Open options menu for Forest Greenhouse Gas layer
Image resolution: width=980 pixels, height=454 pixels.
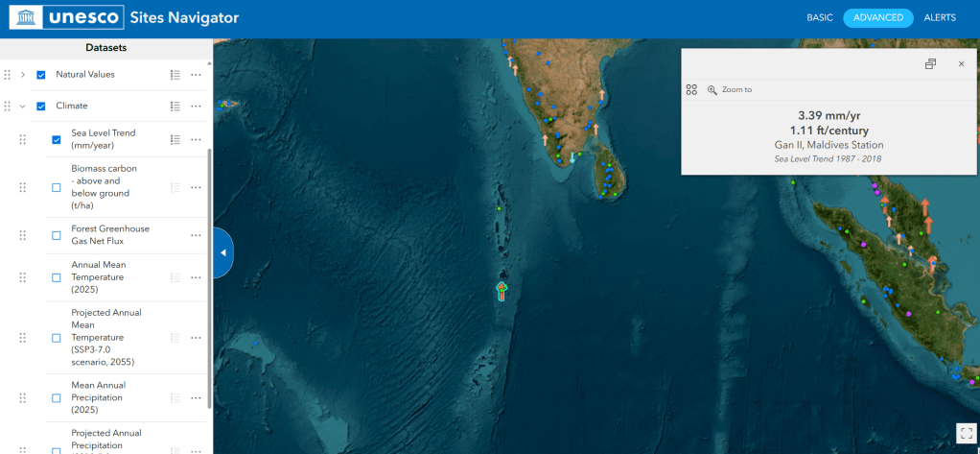pyautogui.click(x=196, y=235)
